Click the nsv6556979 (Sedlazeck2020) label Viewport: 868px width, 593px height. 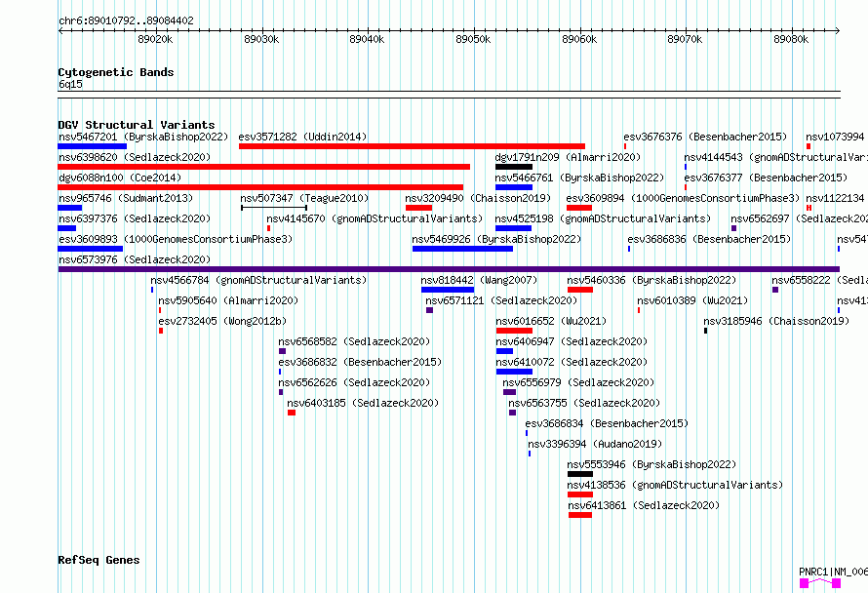(578, 382)
